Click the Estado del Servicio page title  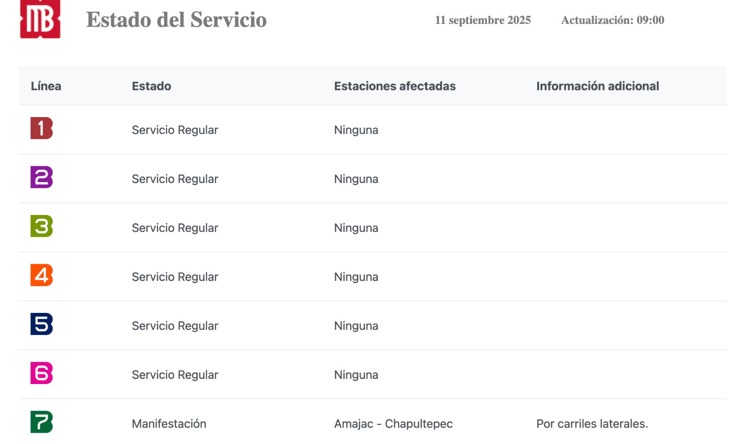pos(176,20)
